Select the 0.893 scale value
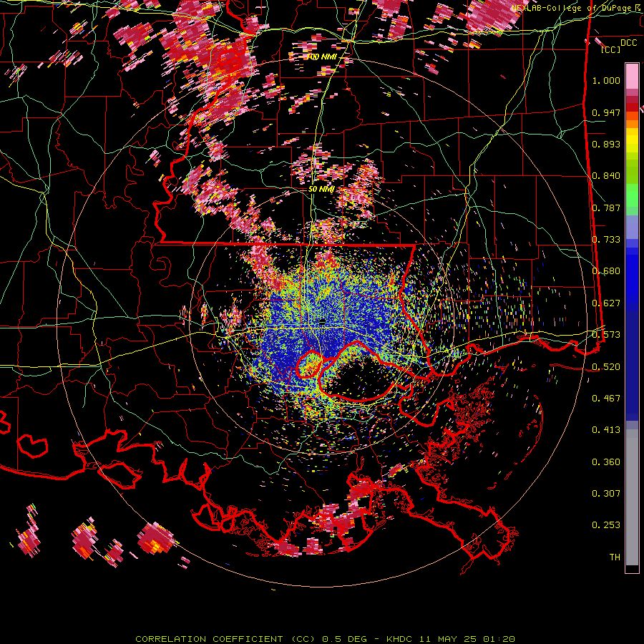This screenshot has width=644, height=644. 606,144
